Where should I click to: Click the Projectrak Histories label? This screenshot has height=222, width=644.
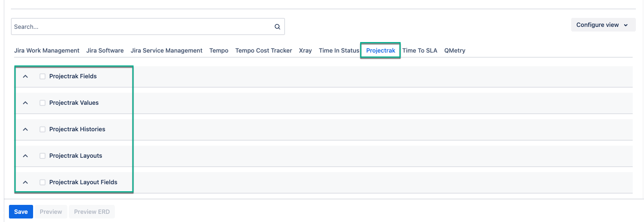pyautogui.click(x=77, y=129)
